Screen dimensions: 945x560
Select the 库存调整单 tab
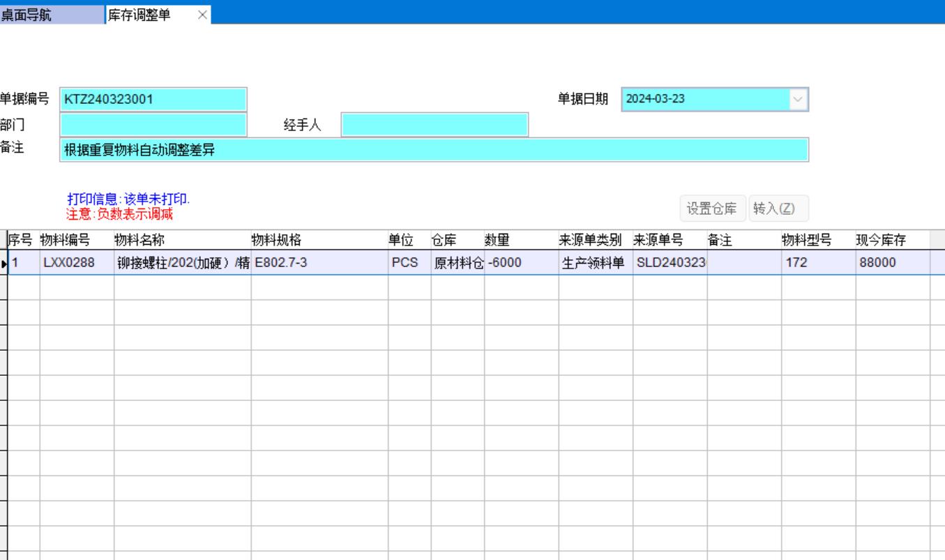tap(146, 15)
